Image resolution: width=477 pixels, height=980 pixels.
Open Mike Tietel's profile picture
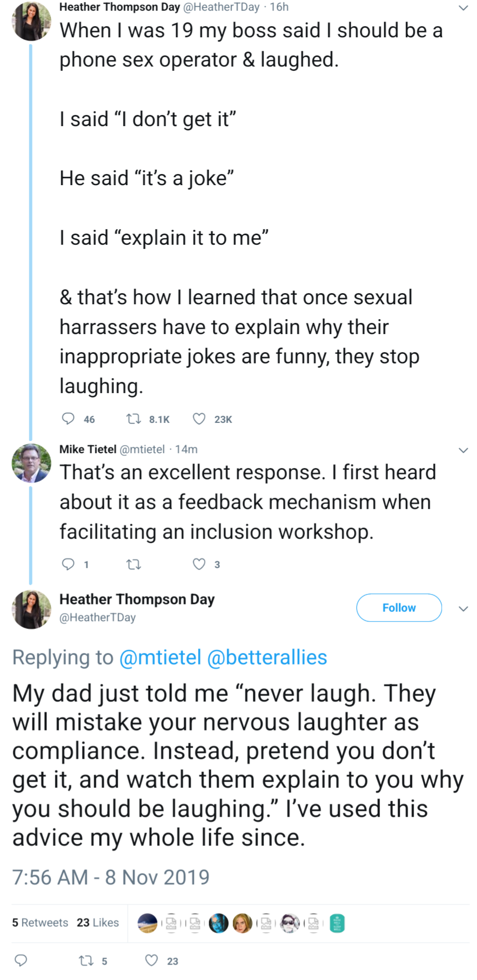coord(31,463)
